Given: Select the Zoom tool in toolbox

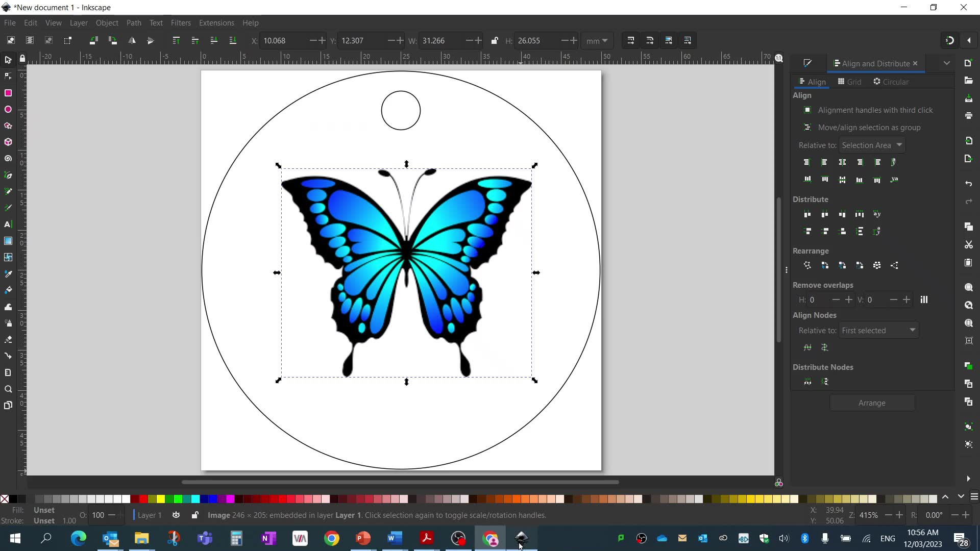Looking at the screenshot, I should (x=8, y=389).
